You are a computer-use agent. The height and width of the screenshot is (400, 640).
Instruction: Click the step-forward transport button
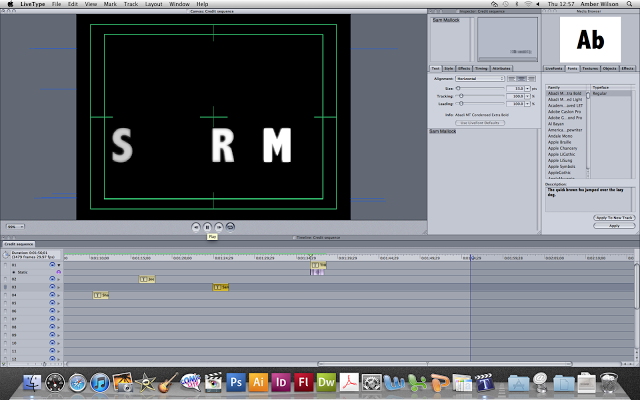click(x=219, y=227)
